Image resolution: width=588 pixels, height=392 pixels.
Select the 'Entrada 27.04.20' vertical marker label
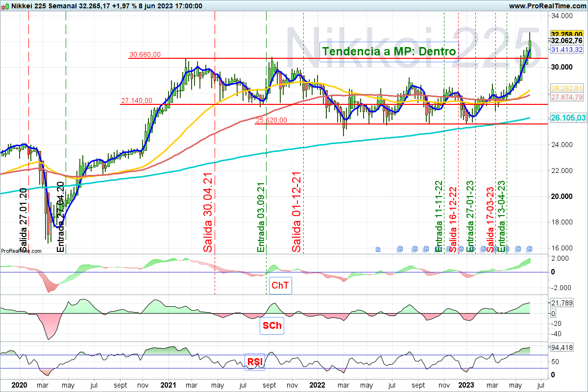[x=60, y=217]
